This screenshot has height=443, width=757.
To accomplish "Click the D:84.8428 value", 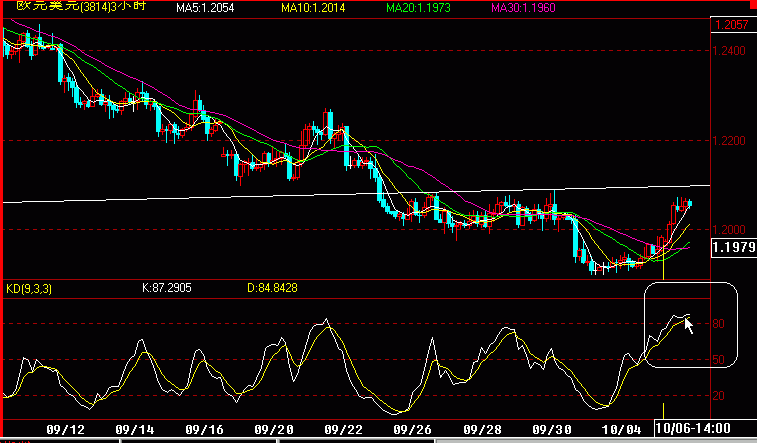I will click(x=272, y=288).
